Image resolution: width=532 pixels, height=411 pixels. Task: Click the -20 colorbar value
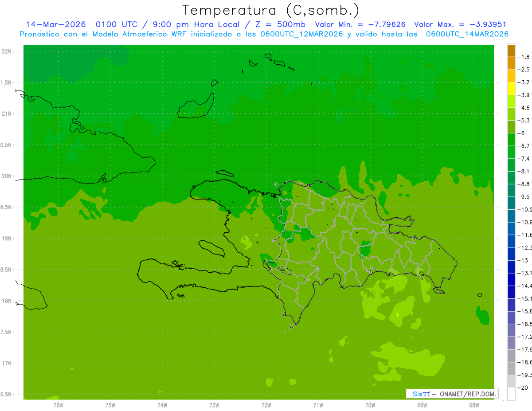click(524, 388)
